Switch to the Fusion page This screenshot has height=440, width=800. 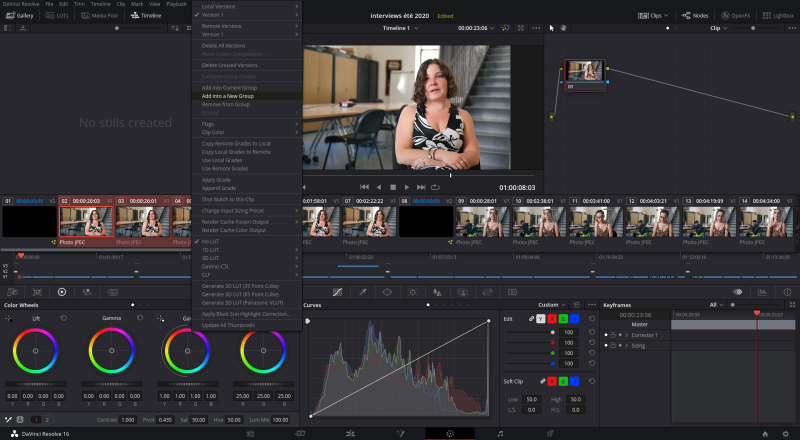tap(400, 433)
